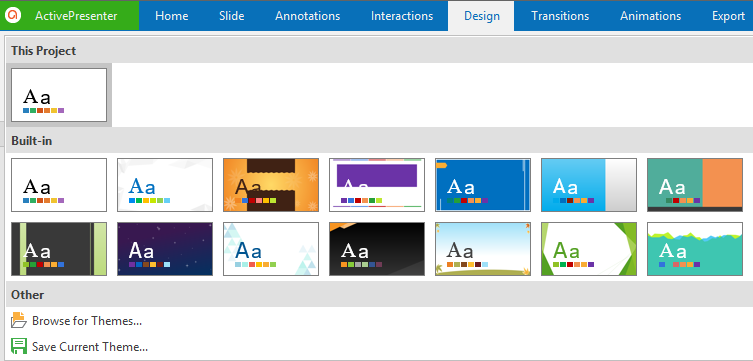The width and height of the screenshot is (753, 361).
Task: Click the Browse for Themes folder icon
Action: coord(19,320)
